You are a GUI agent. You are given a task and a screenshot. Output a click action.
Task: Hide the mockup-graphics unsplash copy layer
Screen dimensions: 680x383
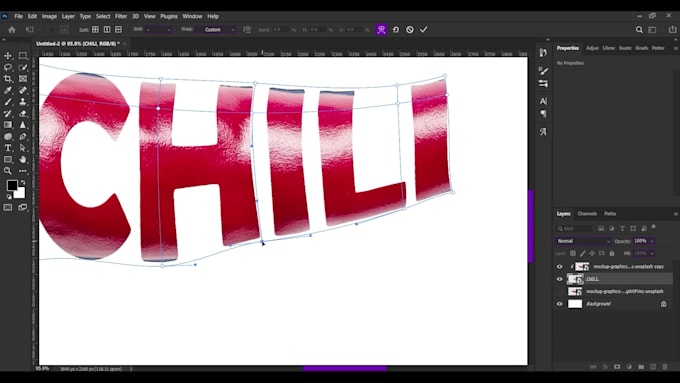[x=559, y=266]
